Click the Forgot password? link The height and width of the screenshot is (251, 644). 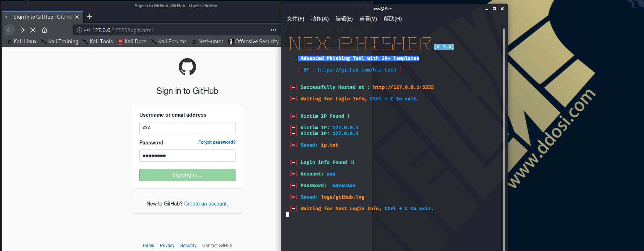click(x=217, y=142)
